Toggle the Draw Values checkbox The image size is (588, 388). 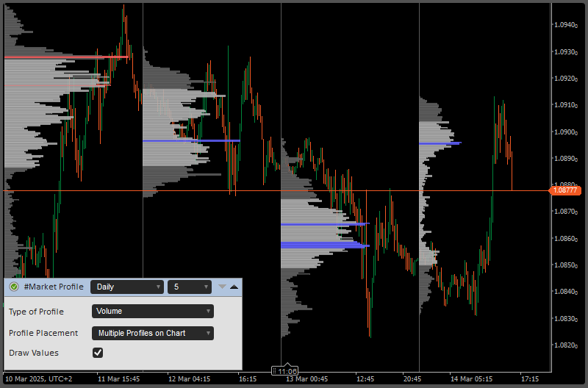tap(98, 353)
